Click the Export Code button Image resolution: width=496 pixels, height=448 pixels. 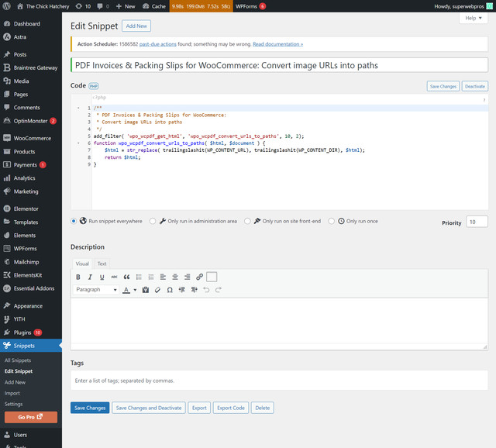(x=231, y=408)
